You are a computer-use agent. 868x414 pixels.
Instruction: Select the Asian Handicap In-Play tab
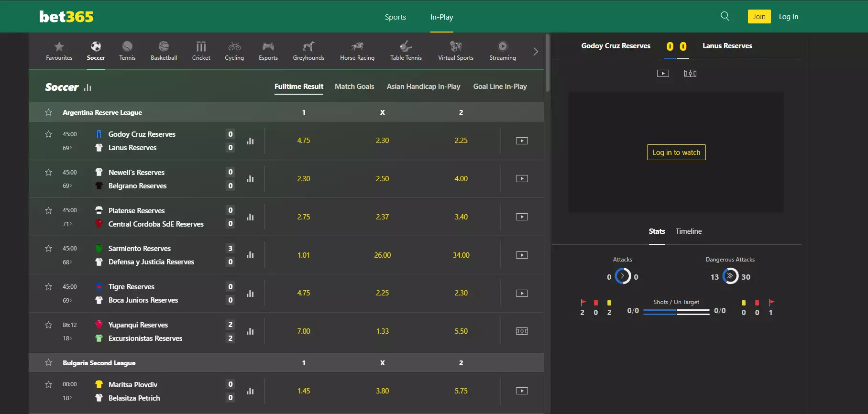[423, 86]
